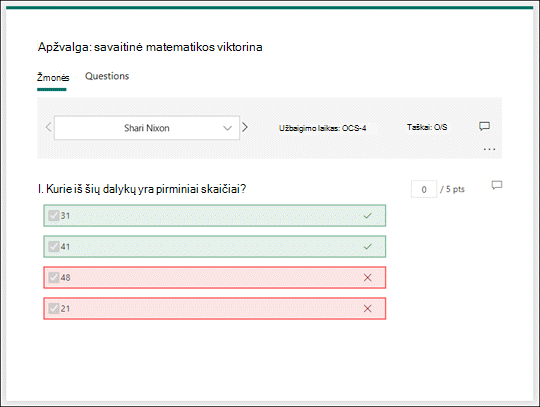Viewport: 540px width, 407px height.
Task: Toggle checkbox for answer 41
Action: [x=54, y=247]
